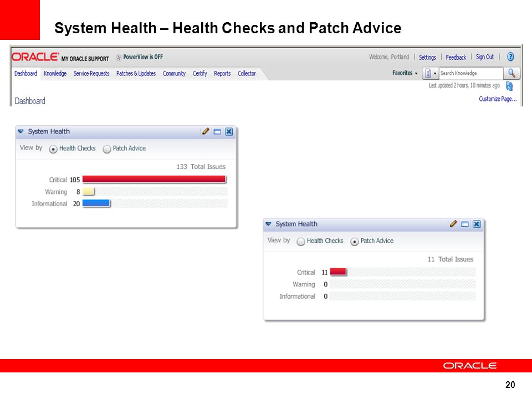Maximize the Health Checks System Health panel
The width and height of the screenshot is (532, 399).
(x=217, y=132)
